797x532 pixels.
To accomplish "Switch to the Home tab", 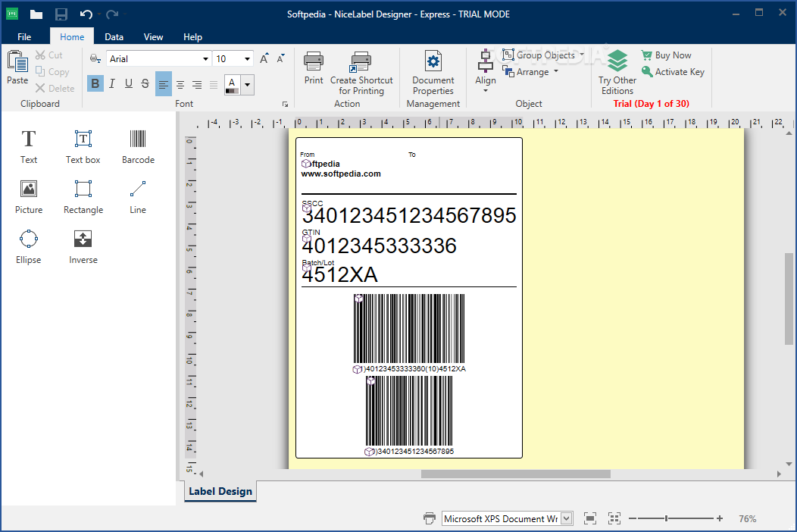I will [x=72, y=36].
